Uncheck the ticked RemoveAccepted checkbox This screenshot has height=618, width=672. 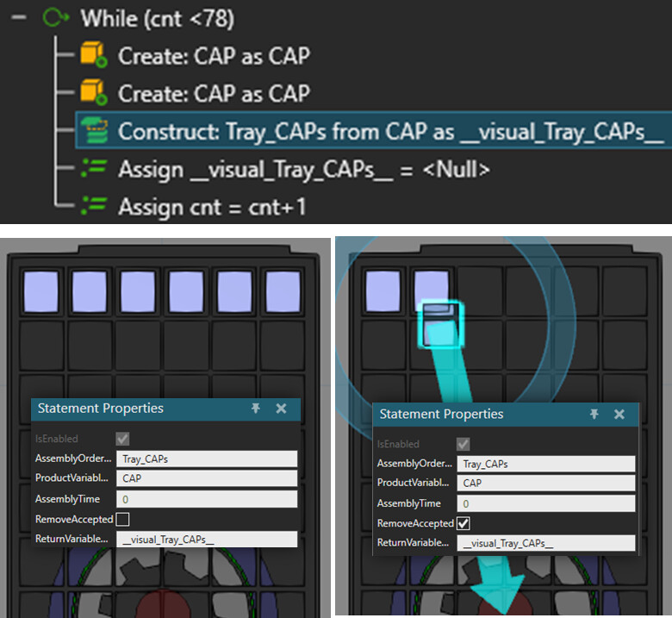463,523
